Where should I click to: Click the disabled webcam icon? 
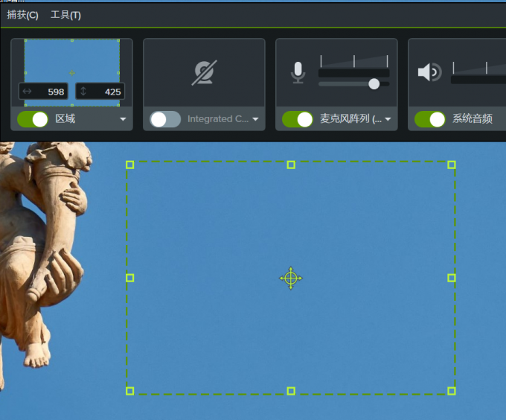[x=204, y=73]
